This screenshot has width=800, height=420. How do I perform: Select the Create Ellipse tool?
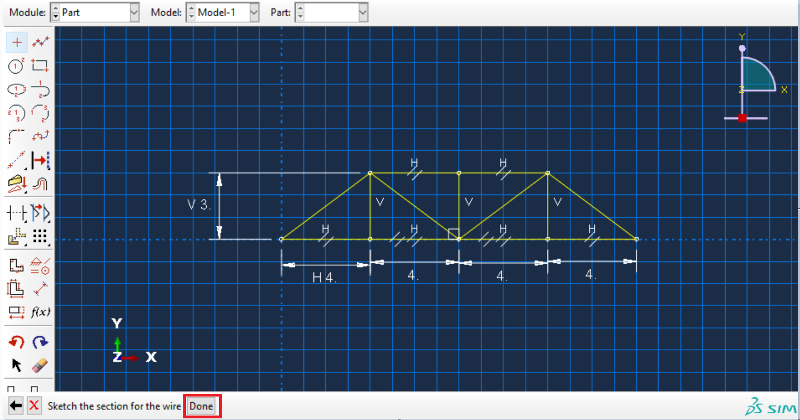point(16,89)
